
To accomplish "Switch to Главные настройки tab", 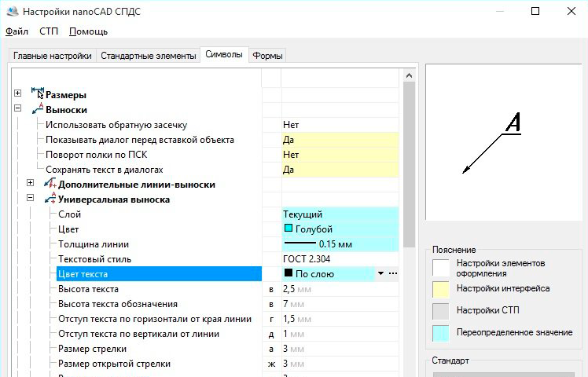I will [53, 56].
